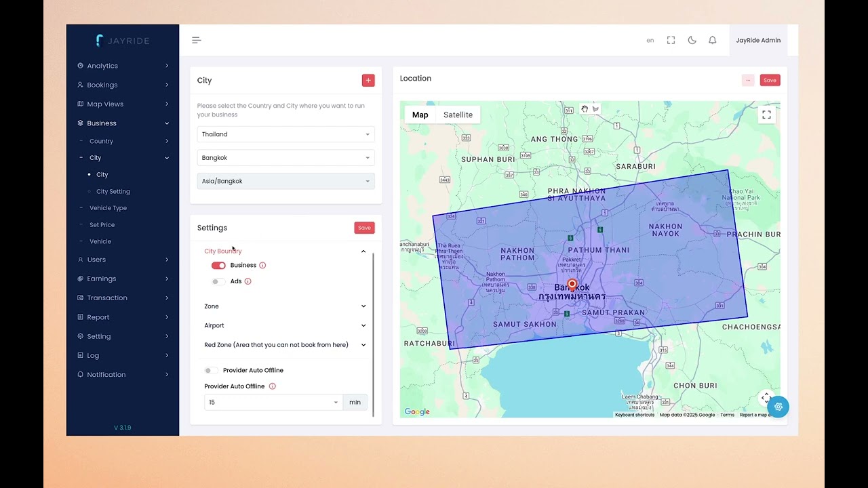Click the Notification sidebar bell icon
The height and width of the screenshot is (488, 868).
[x=81, y=374]
